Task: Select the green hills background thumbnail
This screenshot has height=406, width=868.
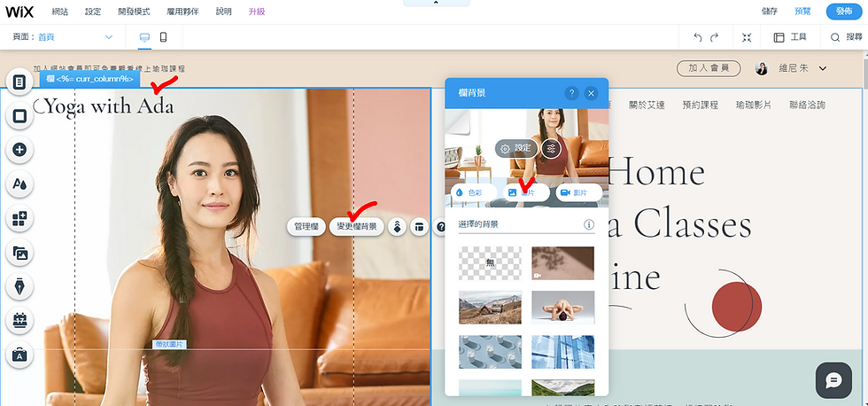Action: [563, 387]
